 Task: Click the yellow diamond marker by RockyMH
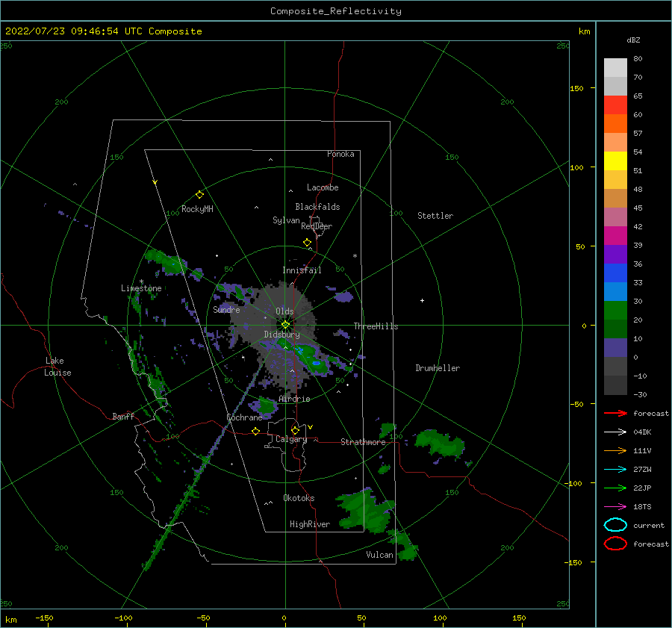point(199,195)
